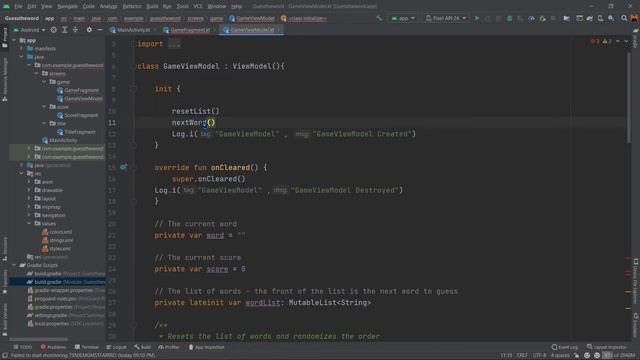This screenshot has width=640, height=360.
Task: Open the Terminal tool window button
Action: pos(87,347)
